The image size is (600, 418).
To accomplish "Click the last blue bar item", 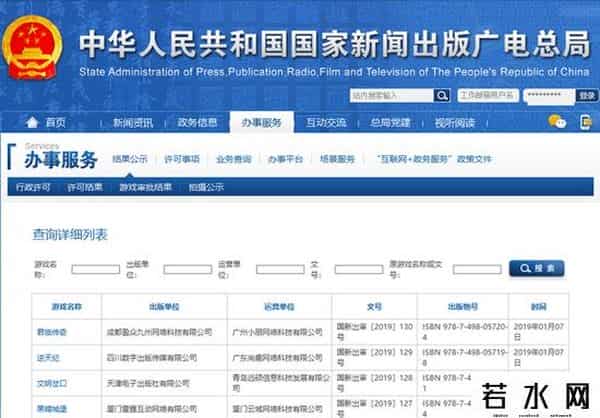I will (x=206, y=187).
